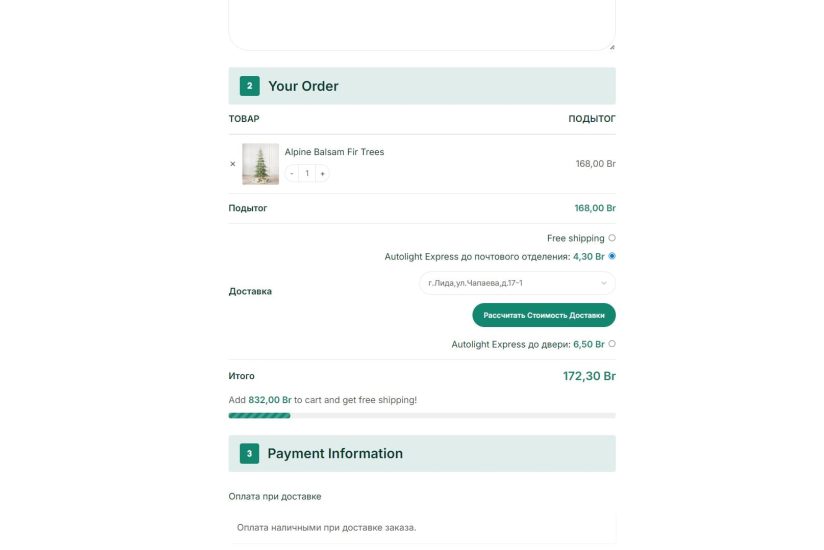824x550 pixels.
Task: Click the step 2 number badge
Action: pyautogui.click(x=249, y=86)
